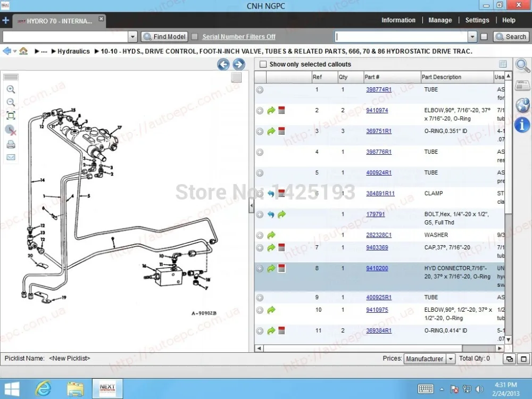This screenshot has height=399, width=532.
Task: Fit diagram to window icon
Action: click(x=11, y=115)
